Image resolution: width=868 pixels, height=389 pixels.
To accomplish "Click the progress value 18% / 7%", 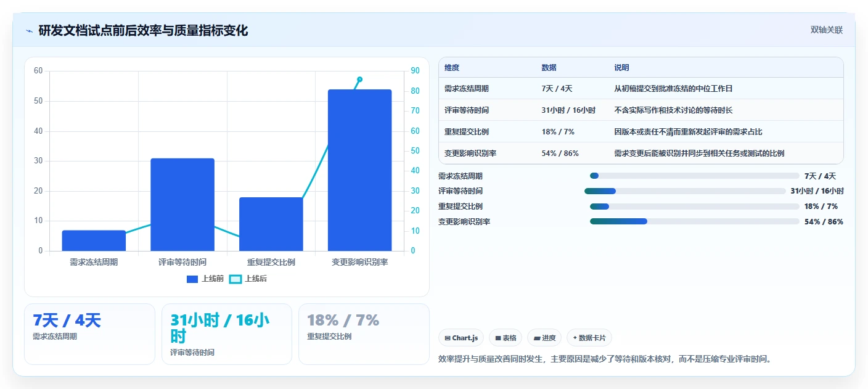I will click(821, 206).
